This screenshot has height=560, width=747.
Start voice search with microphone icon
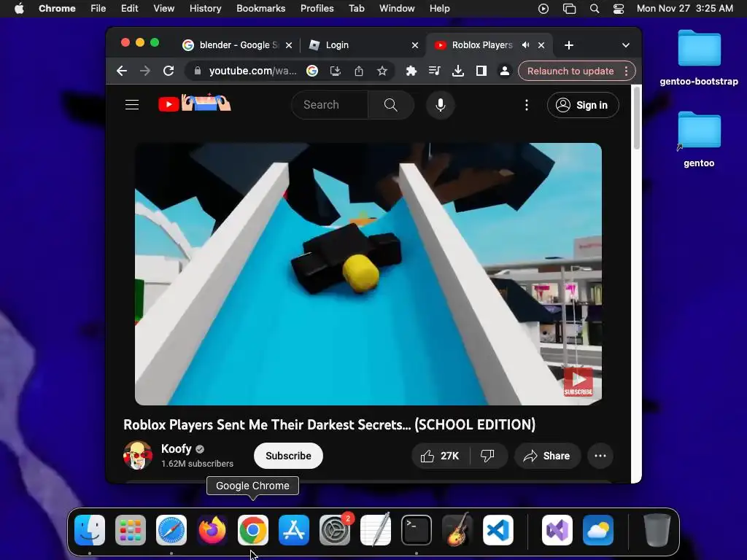[x=440, y=105]
